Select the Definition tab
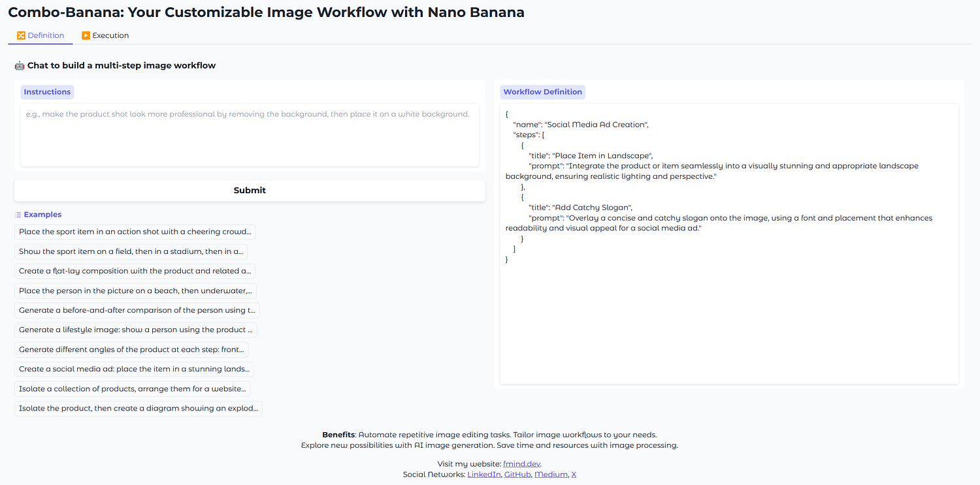The image size is (980, 485). tap(41, 35)
